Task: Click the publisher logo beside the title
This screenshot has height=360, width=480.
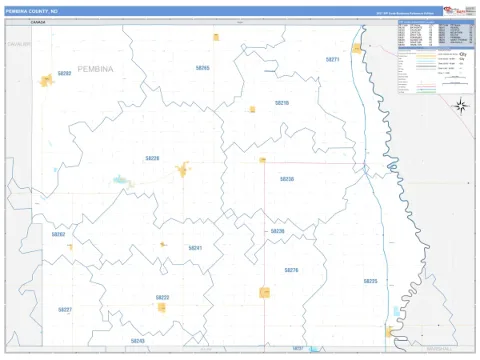Action: click(454, 11)
